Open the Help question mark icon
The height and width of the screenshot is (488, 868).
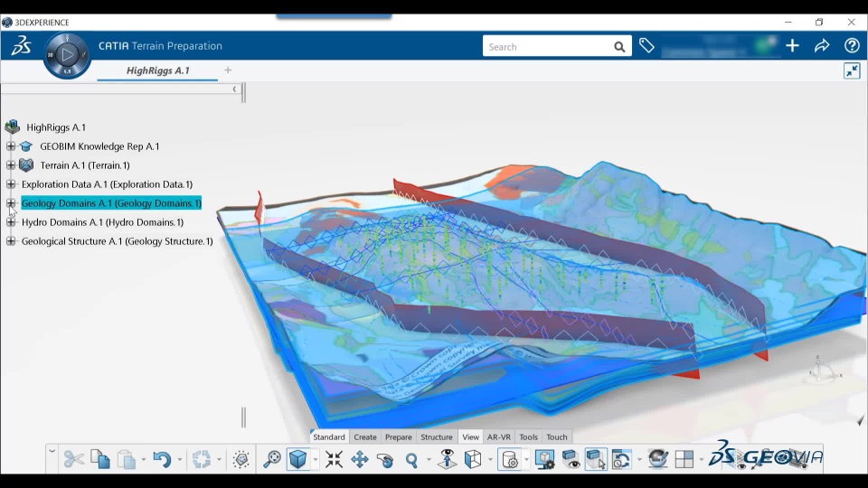click(852, 45)
